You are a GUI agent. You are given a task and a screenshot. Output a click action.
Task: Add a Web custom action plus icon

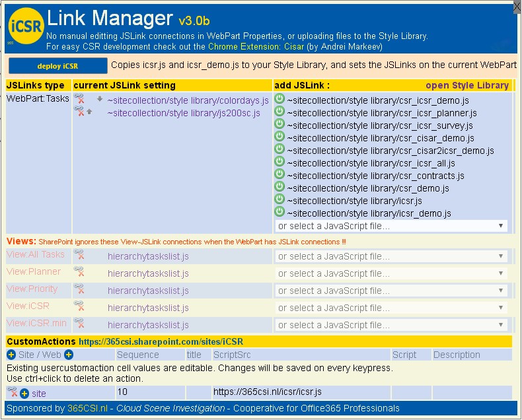coord(69,355)
